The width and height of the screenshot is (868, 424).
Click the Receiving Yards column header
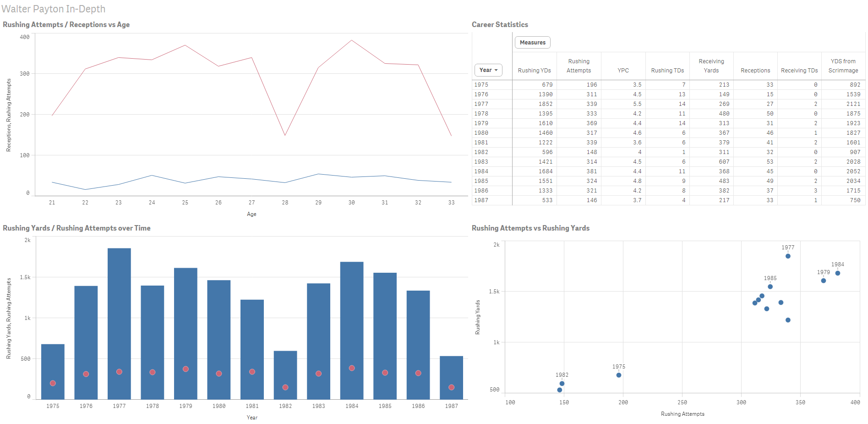(x=711, y=66)
